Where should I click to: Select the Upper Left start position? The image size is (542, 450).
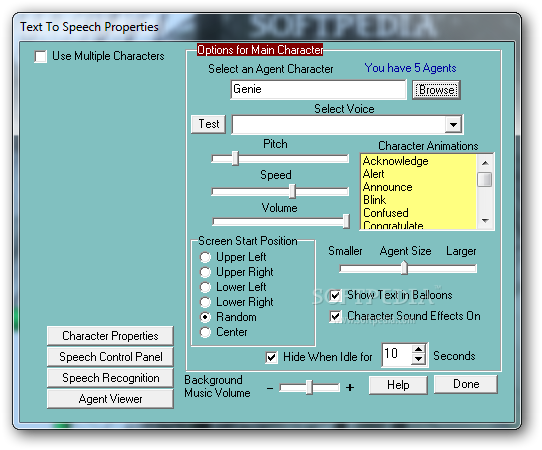[x=205, y=257]
